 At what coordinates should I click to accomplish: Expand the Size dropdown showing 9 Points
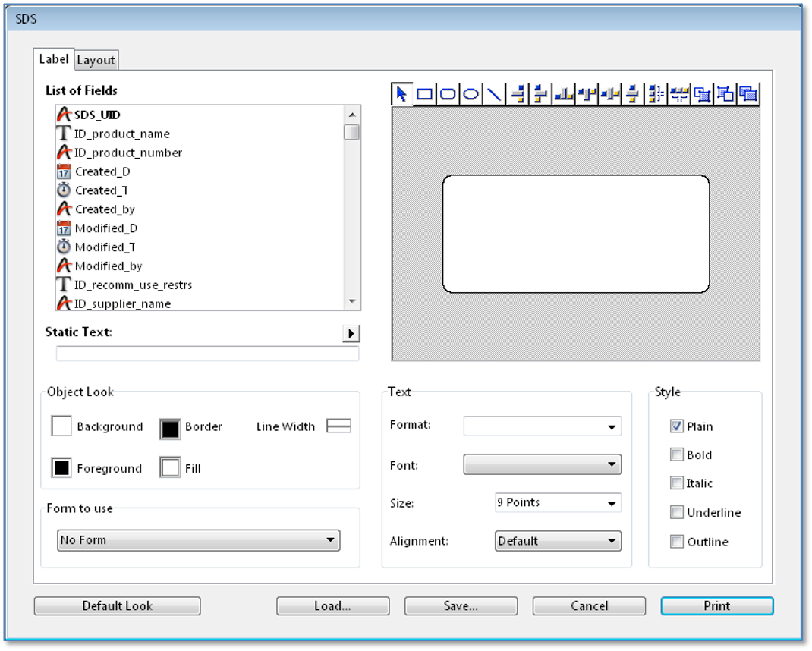point(558,502)
